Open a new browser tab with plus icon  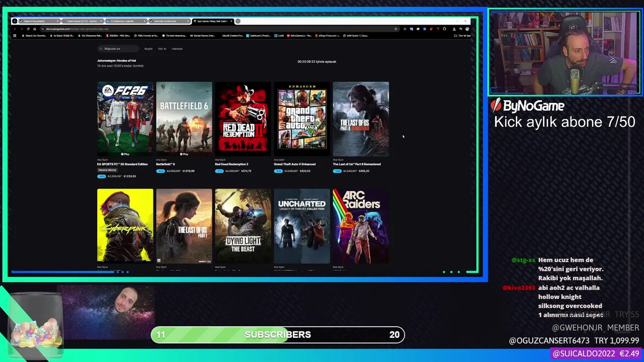tap(238, 21)
